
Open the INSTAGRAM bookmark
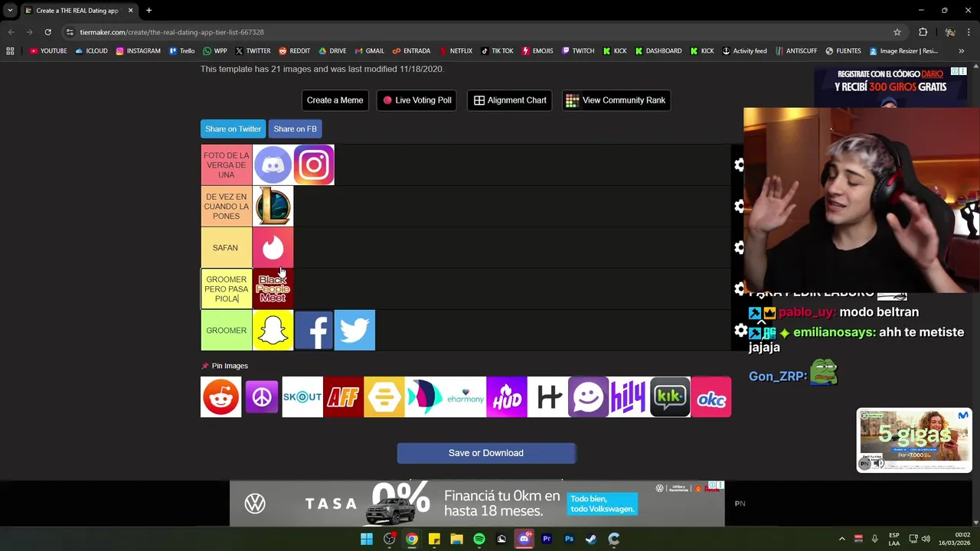point(139,51)
